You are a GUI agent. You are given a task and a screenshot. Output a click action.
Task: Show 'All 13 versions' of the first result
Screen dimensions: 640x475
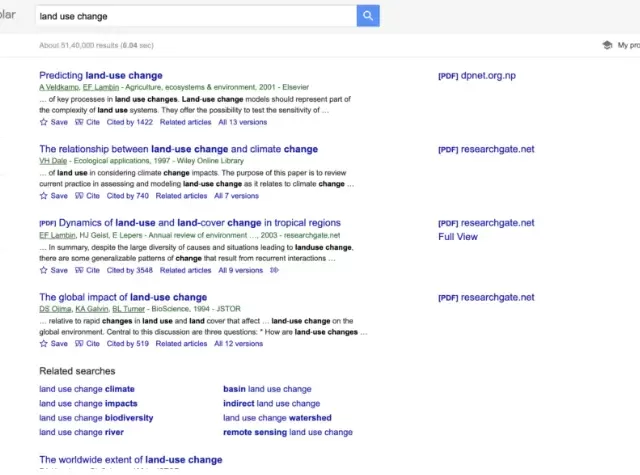tap(242, 122)
